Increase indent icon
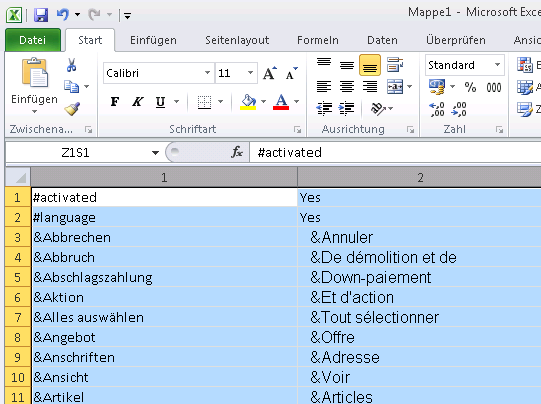The image size is (541, 404). [x=347, y=108]
